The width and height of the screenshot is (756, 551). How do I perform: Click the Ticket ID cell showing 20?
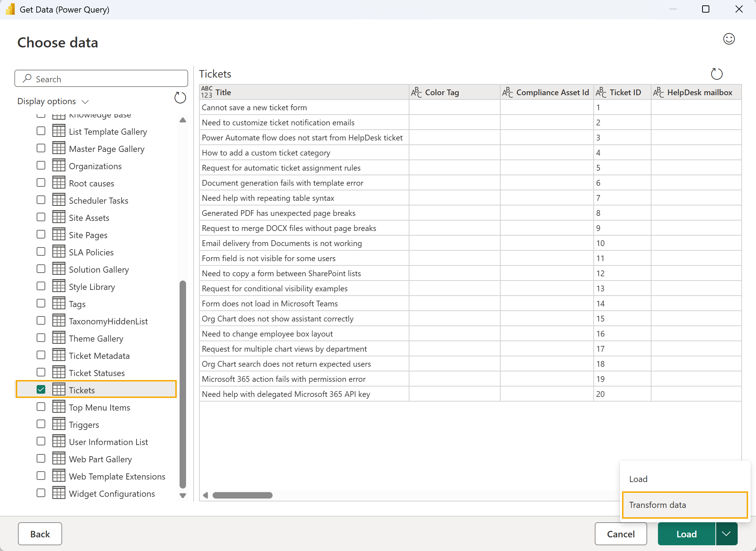click(622, 394)
